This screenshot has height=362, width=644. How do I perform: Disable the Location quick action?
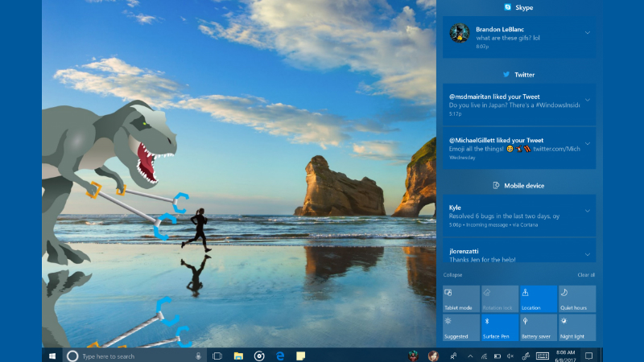coord(538,298)
